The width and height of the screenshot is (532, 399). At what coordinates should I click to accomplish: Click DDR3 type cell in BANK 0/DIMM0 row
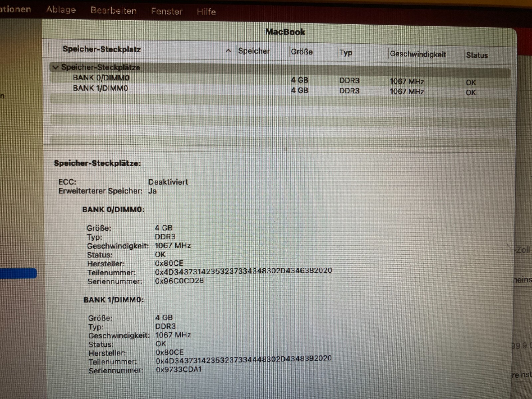click(x=349, y=81)
